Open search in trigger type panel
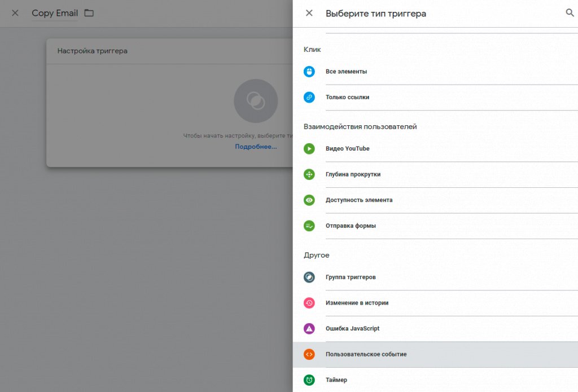This screenshot has height=392, width=578. click(x=570, y=13)
